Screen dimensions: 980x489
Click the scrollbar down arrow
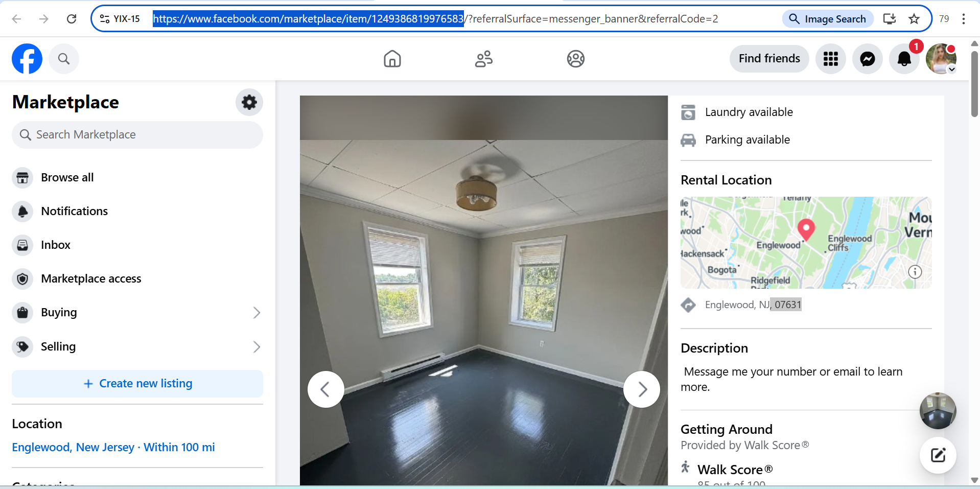974,480
